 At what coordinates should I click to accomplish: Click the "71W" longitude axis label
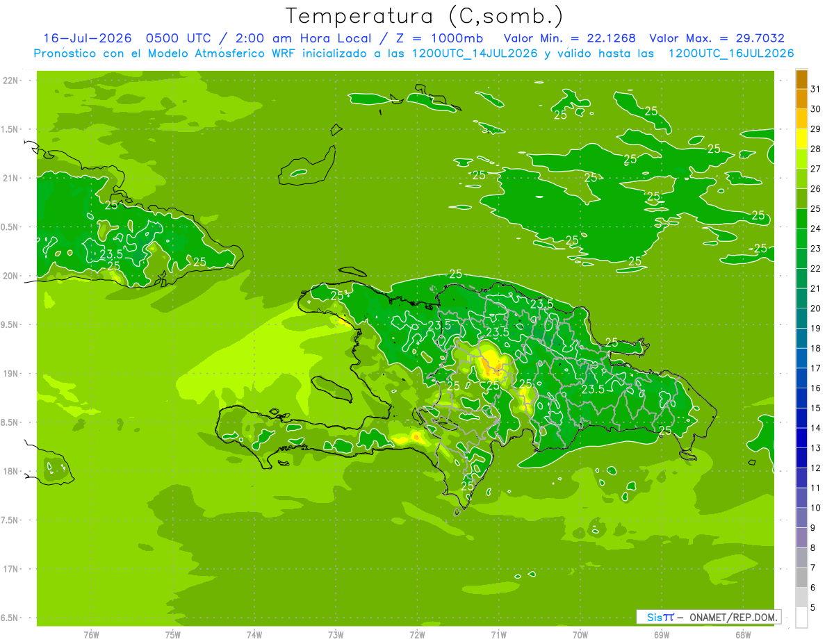coord(498,635)
